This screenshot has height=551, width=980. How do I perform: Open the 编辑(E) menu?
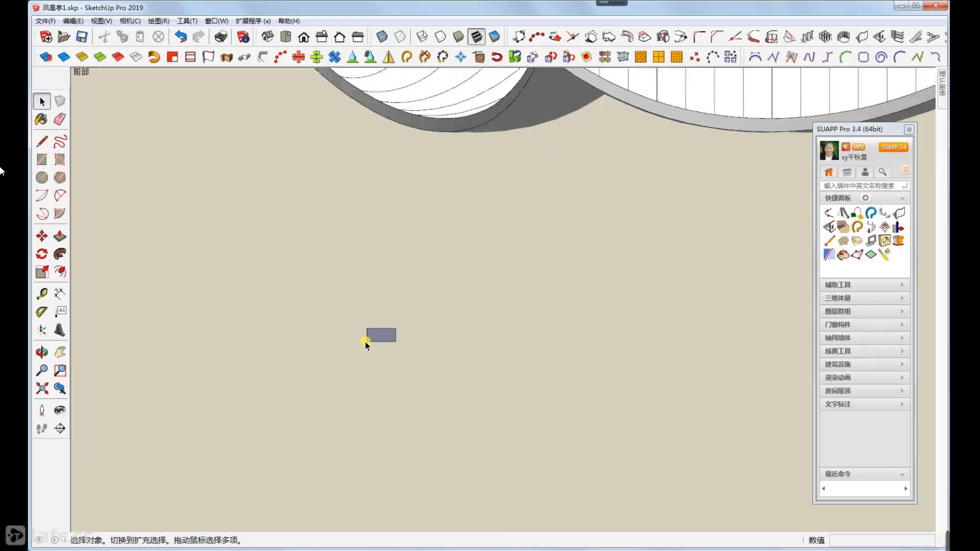[73, 21]
